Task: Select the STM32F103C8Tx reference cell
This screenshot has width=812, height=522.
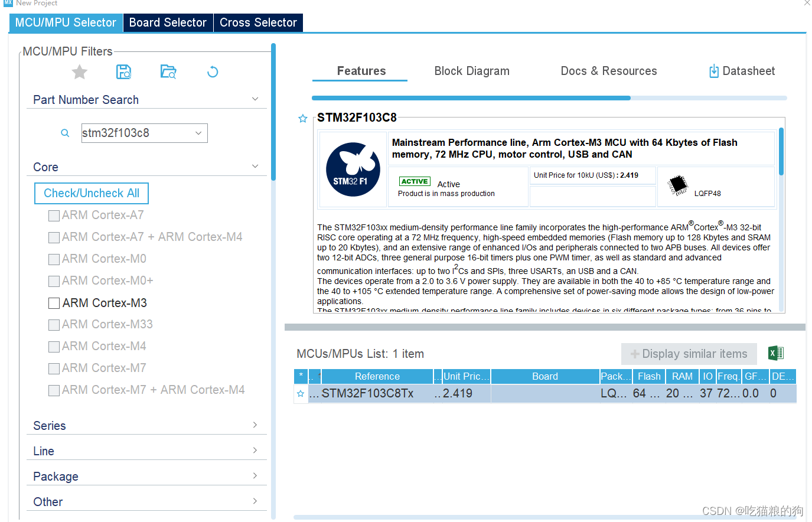Action: [377, 394]
